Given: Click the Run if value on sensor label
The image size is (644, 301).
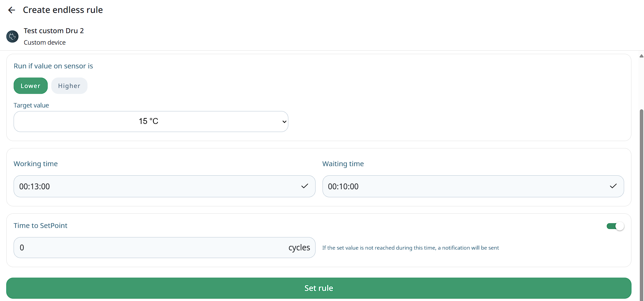Looking at the screenshot, I should (53, 66).
